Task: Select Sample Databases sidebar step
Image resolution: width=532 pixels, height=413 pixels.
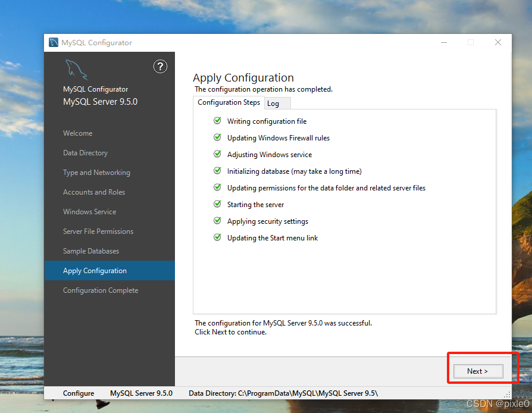Action: pyautogui.click(x=91, y=251)
